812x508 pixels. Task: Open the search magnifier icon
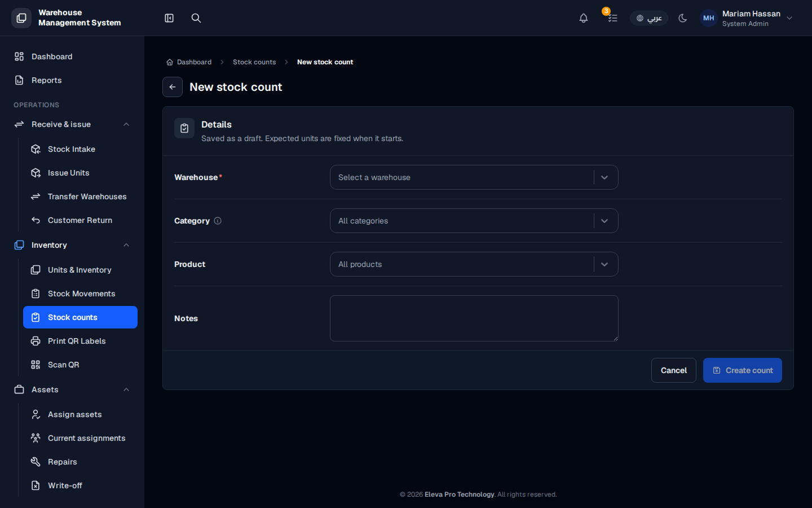[x=196, y=18]
